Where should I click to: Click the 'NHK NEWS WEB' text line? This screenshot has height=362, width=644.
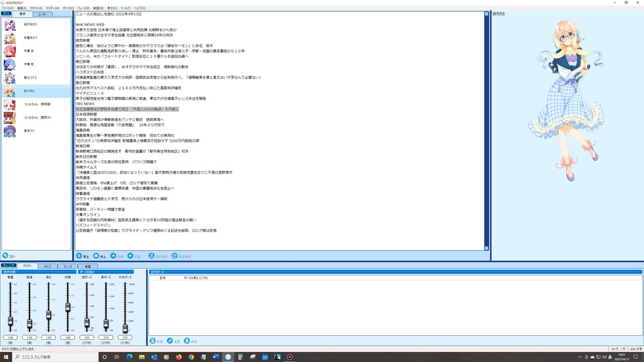[x=90, y=25]
